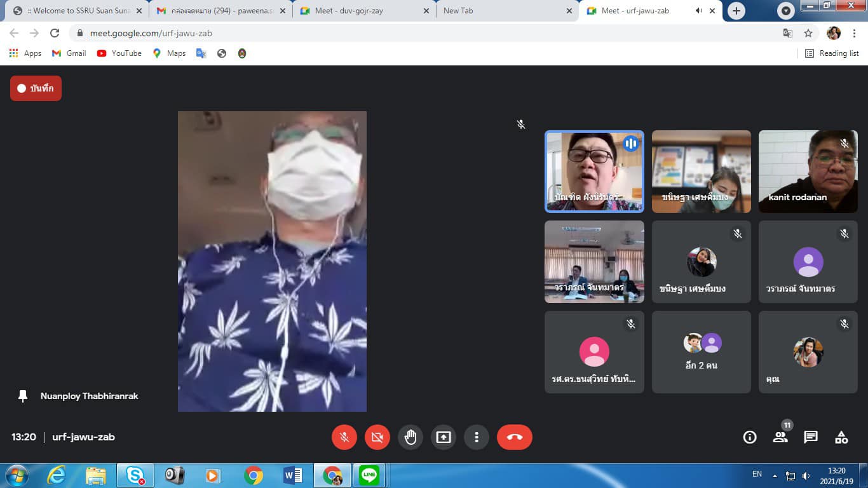This screenshot has width=868, height=488.
Task: Bookmark this page with star icon
Action: pos(808,33)
